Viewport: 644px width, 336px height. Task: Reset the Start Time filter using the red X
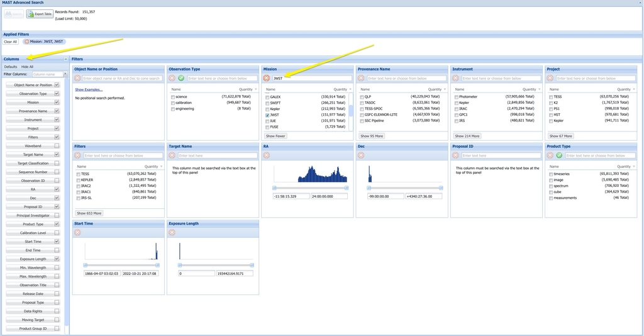[x=77, y=232]
